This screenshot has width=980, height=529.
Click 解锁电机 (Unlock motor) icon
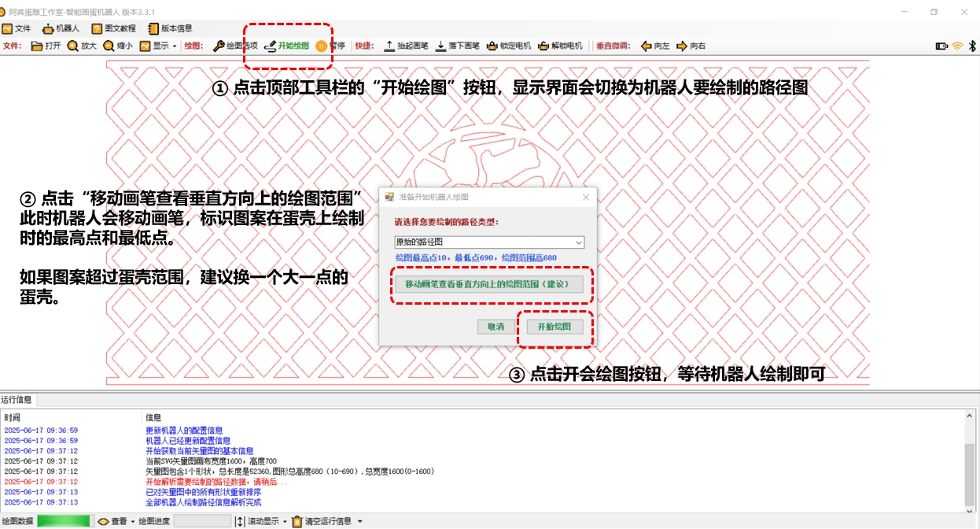(543, 46)
